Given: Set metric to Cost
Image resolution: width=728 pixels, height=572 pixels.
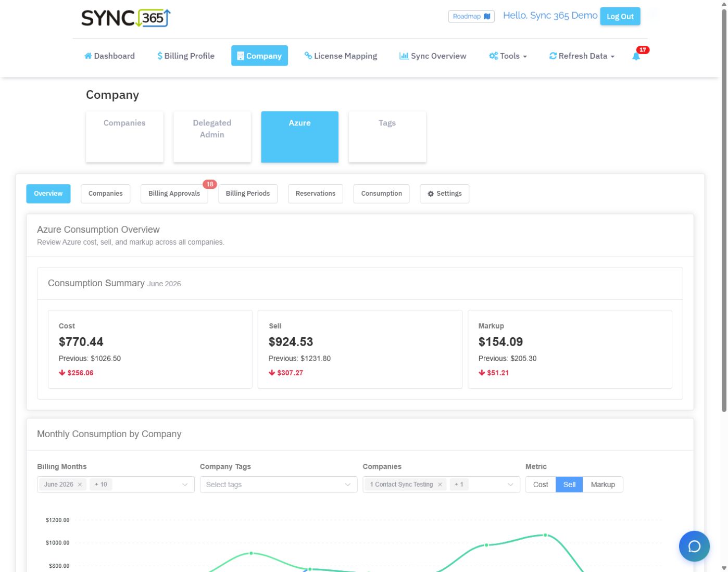Looking at the screenshot, I should [x=541, y=485].
